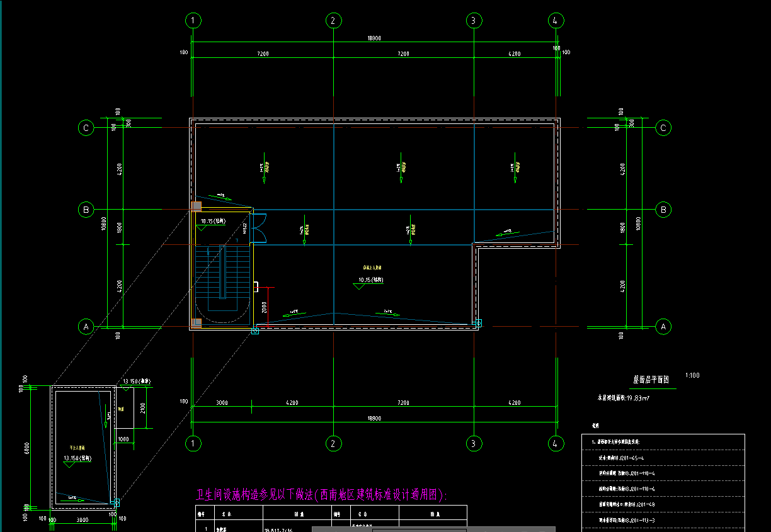Click the 10.15 elevation marker in roof center

tap(370, 280)
